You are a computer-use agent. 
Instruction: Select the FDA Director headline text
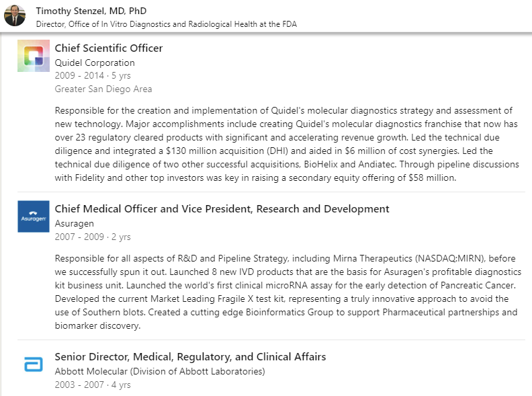[x=166, y=24]
